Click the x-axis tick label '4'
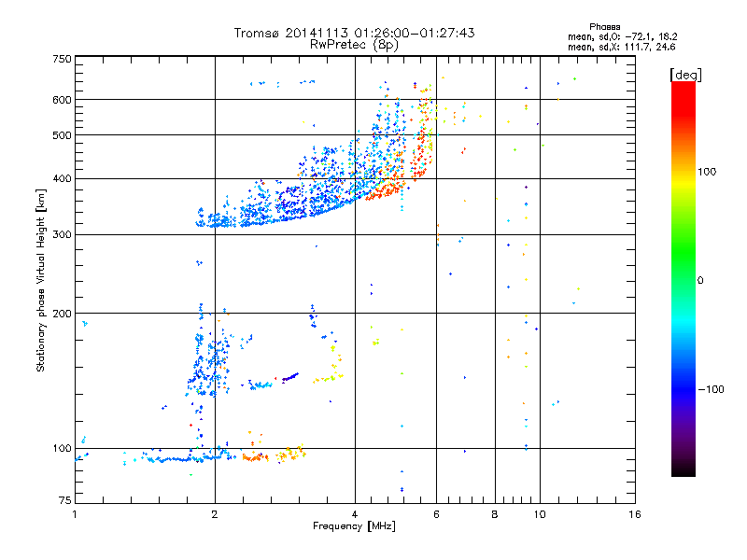 [x=355, y=514]
